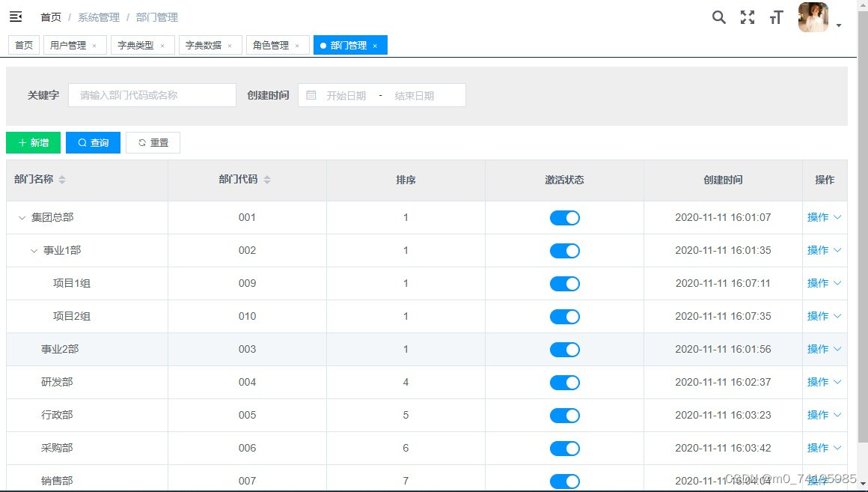Image resolution: width=868 pixels, height=492 pixels.
Task: Sort by 部门代码 column arrows
Action: pos(267,180)
